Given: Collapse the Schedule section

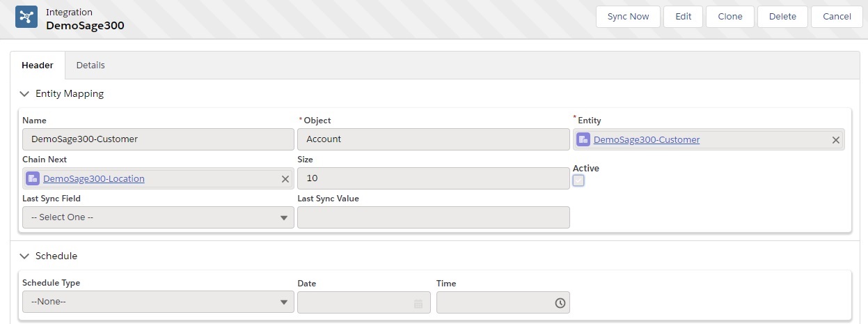Looking at the screenshot, I should (x=24, y=256).
